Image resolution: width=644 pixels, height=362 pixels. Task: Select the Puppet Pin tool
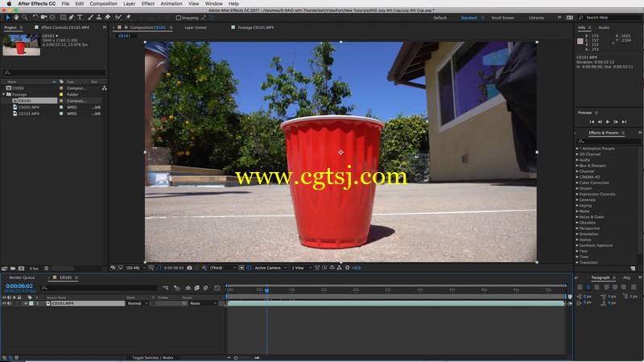128,17
